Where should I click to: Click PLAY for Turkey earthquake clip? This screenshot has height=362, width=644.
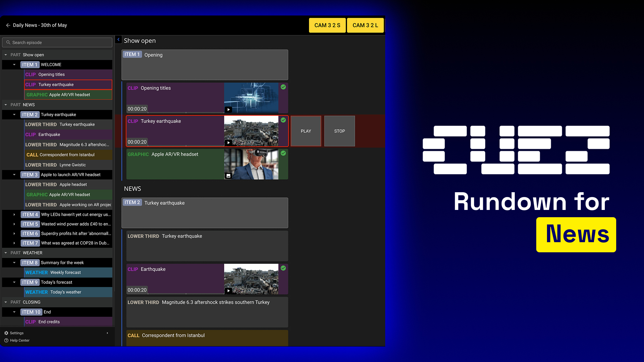click(x=306, y=131)
